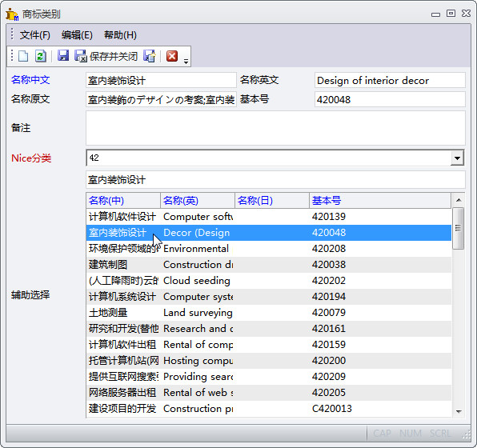The width and height of the screenshot is (477, 448).
Task: Expand the Nice分类 dropdown arrow
Action: [457, 158]
